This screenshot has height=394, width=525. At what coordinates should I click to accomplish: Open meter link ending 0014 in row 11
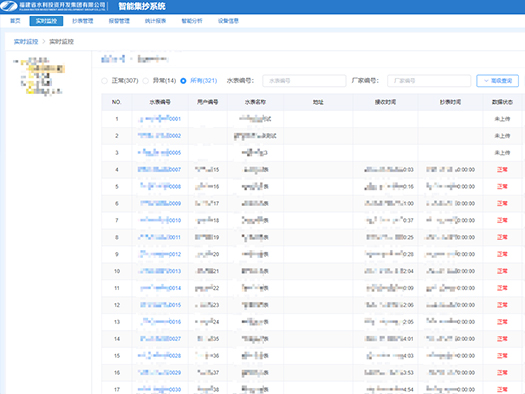(x=160, y=288)
